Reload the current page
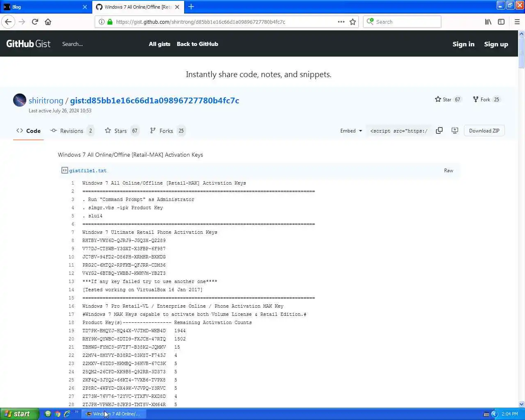Viewport: 525px width, 420px height. pos(35,22)
